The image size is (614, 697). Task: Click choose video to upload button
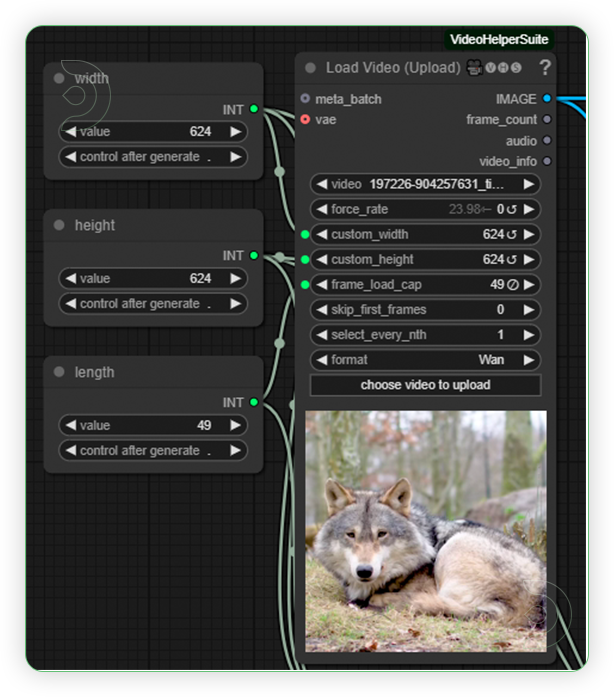coord(425,385)
